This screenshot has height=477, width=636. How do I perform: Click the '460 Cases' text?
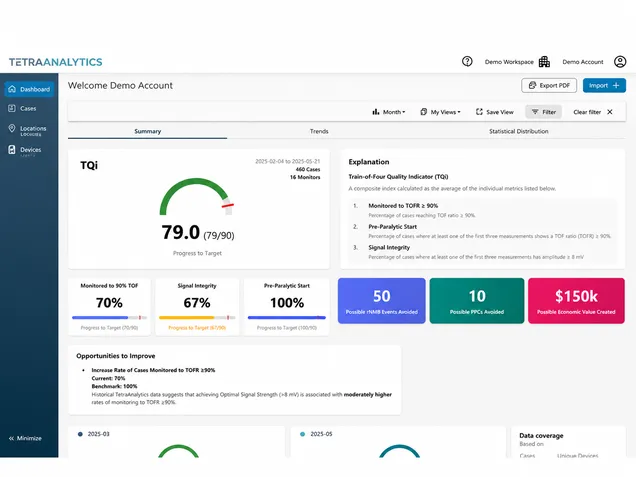tap(308, 169)
